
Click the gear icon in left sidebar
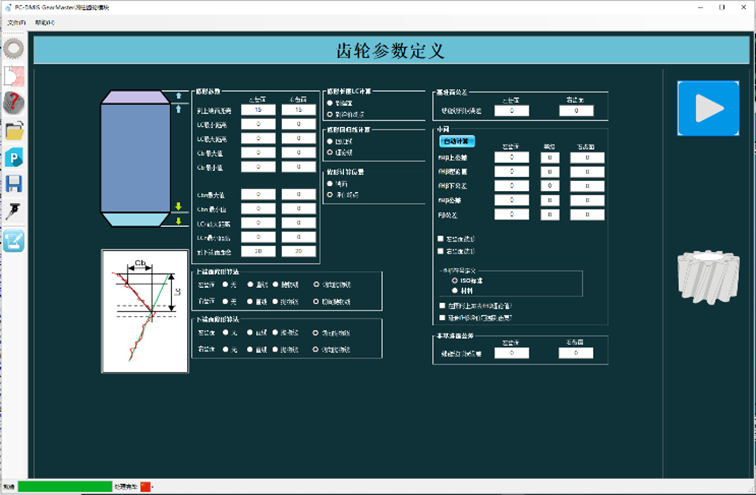[14, 47]
